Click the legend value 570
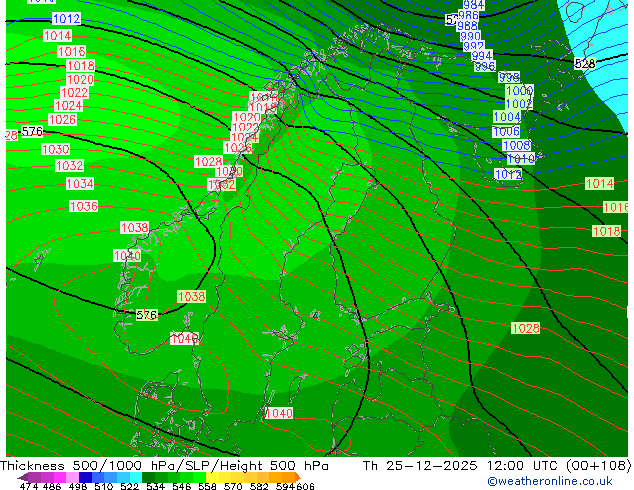Viewport: 634px width, 490px height. click(233, 486)
